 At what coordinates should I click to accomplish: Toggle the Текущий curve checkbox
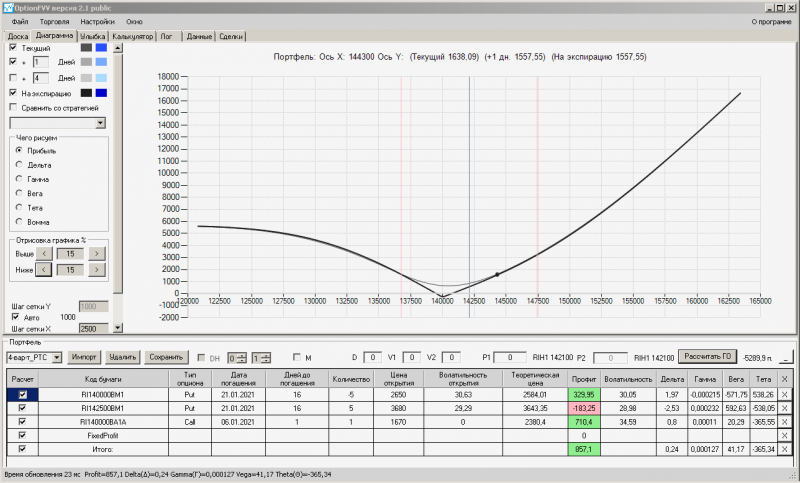click(13, 47)
